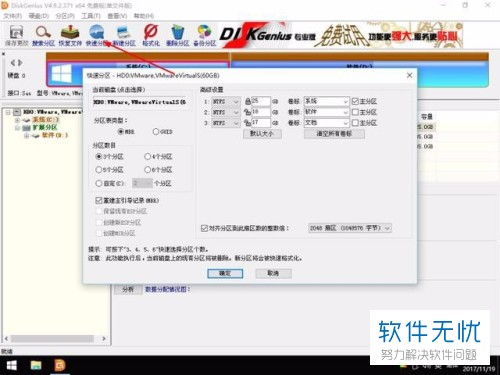Toggle the Rebuild MBR (重建主引导记录) checkbox

(x=99, y=200)
